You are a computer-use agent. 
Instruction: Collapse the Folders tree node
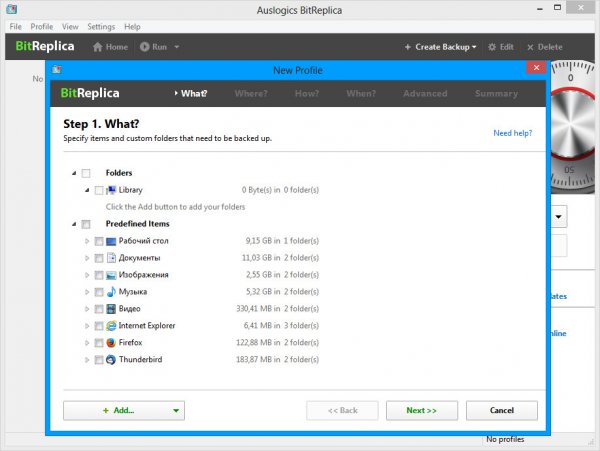(x=74, y=173)
